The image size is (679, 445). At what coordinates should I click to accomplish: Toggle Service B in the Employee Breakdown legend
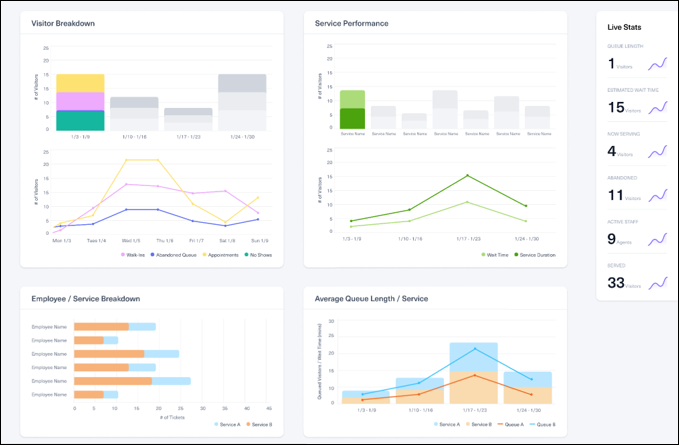[259, 424]
